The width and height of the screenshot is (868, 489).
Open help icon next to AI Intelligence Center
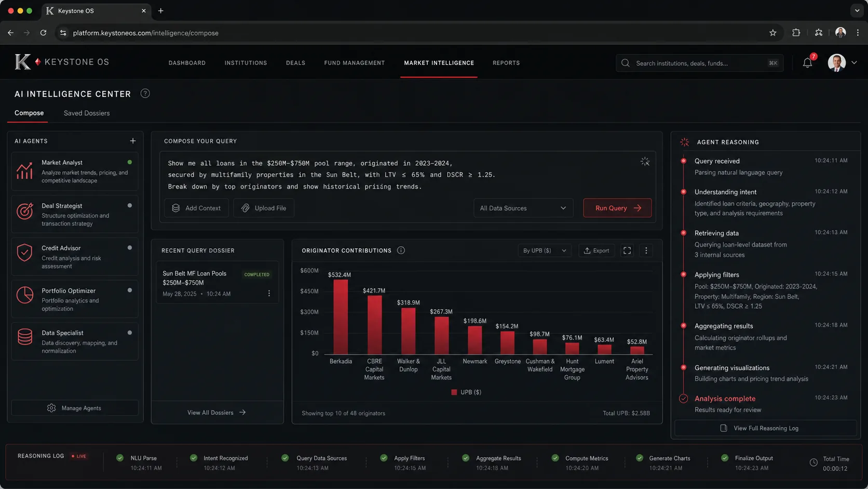coord(145,94)
